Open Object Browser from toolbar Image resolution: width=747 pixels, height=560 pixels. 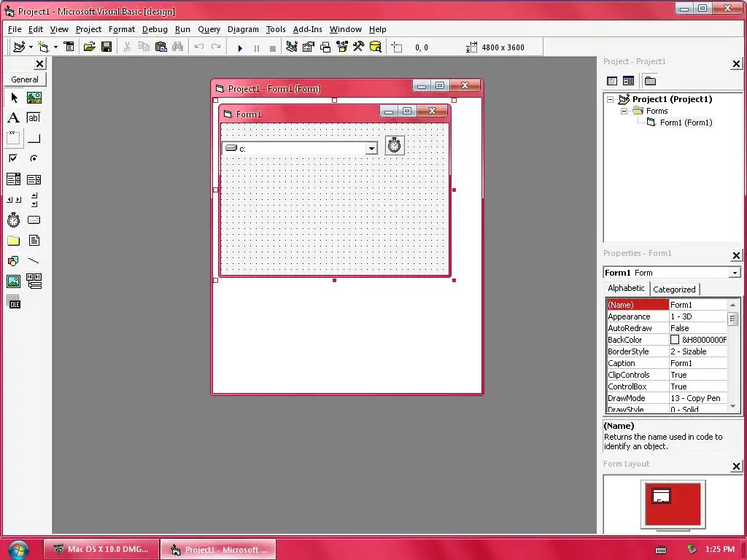coord(342,47)
